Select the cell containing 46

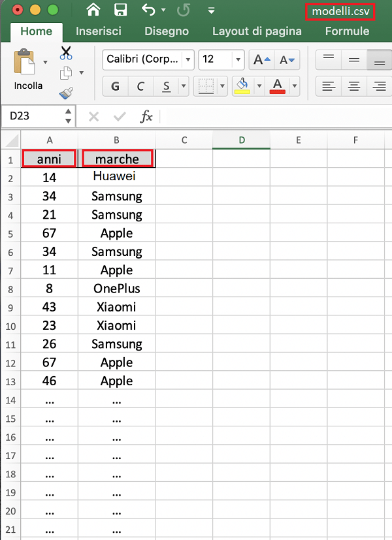click(x=49, y=381)
